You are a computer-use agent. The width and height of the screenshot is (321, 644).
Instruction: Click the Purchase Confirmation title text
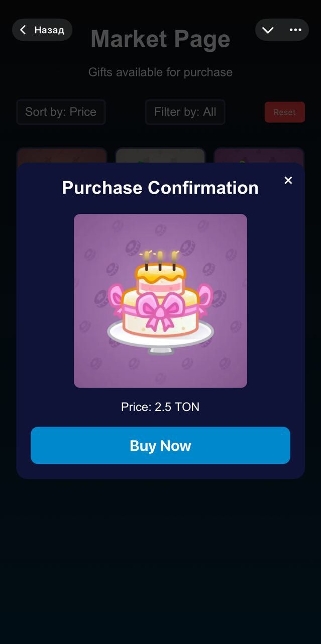160,188
